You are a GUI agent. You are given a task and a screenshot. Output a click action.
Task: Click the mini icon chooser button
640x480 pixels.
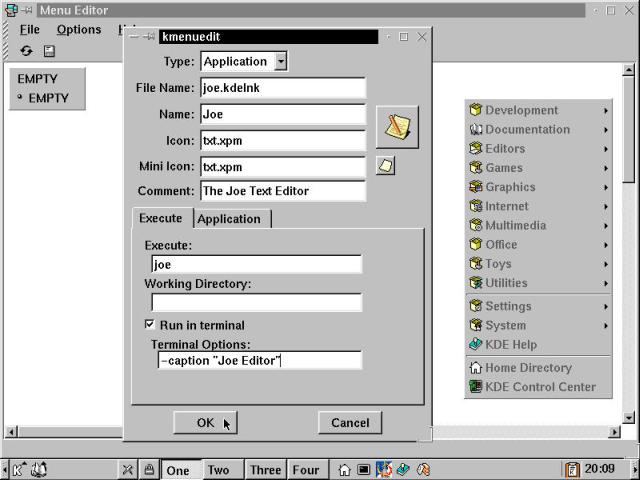point(385,166)
